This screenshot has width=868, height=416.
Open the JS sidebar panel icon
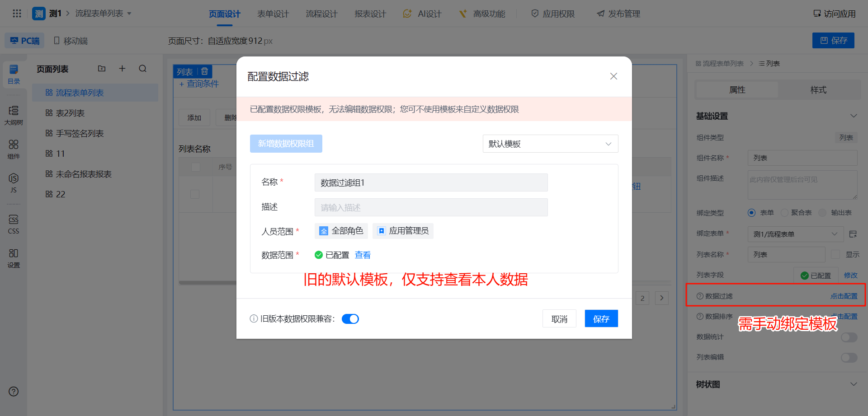pyautogui.click(x=14, y=182)
